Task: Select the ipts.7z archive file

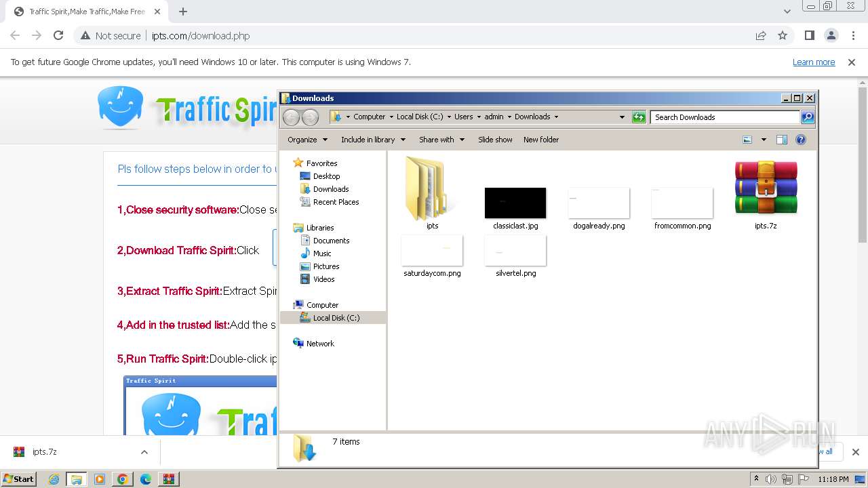Action: [x=766, y=193]
